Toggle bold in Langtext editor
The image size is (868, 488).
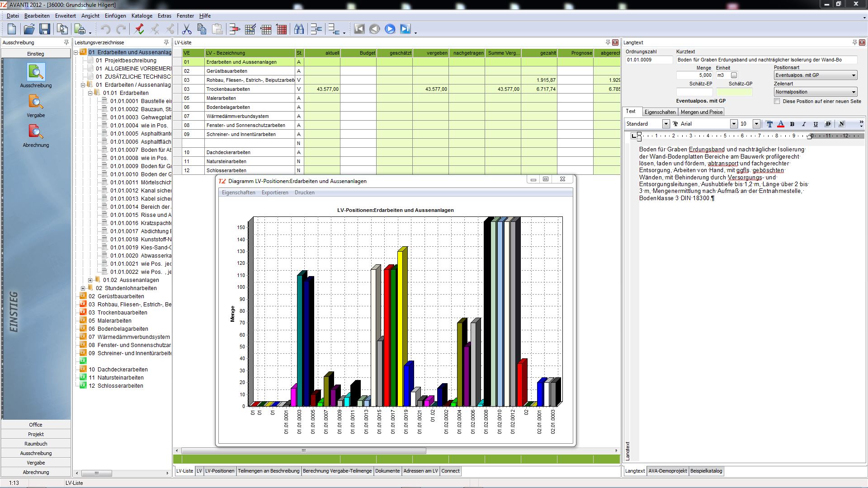(792, 124)
